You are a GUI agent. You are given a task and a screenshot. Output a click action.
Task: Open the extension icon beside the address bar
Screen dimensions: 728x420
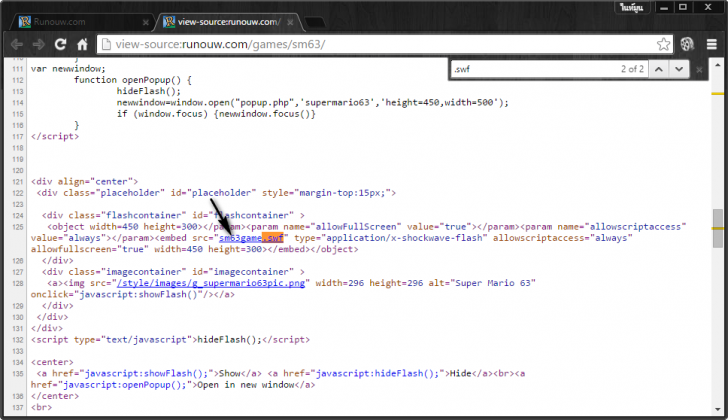point(687,44)
